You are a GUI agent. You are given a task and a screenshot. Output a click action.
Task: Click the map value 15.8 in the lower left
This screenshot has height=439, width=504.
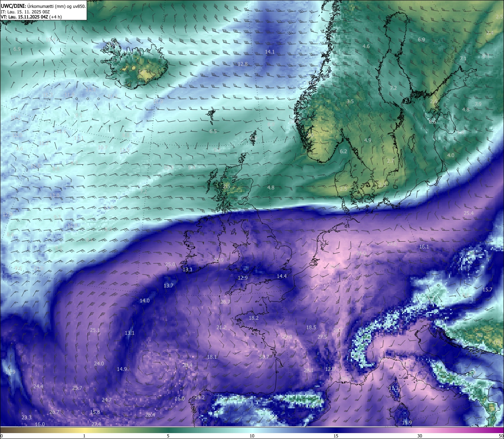(x=95, y=412)
